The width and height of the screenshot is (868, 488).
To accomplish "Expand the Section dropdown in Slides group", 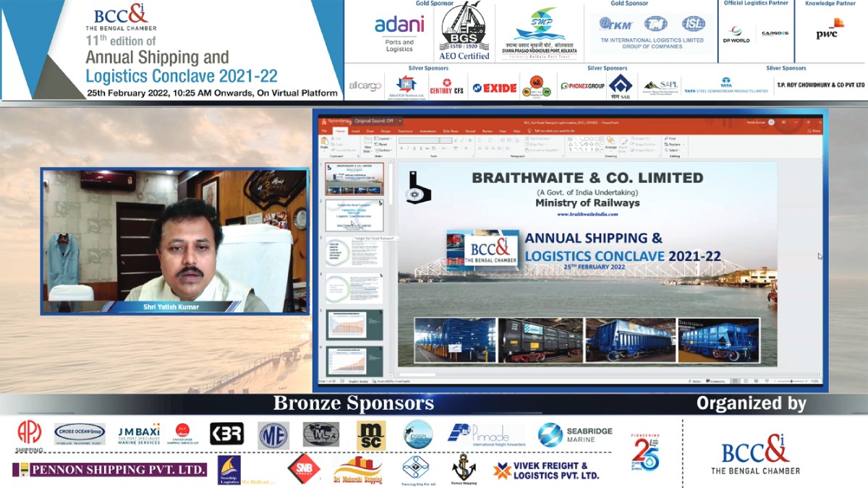I will point(383,150).
